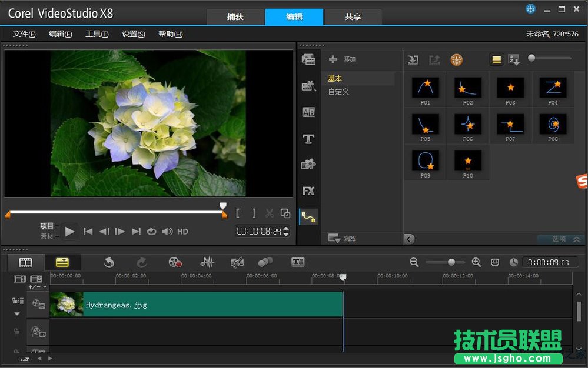The width and height of the screenshot is (588, 368).
Task: Click the Record/Capture option icon
Action: [175, 263]
